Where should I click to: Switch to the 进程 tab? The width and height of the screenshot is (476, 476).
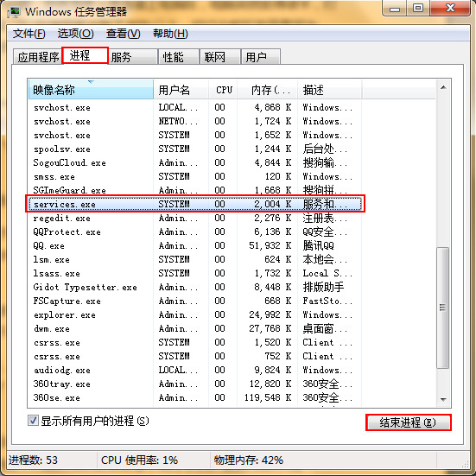pos(85,55)
